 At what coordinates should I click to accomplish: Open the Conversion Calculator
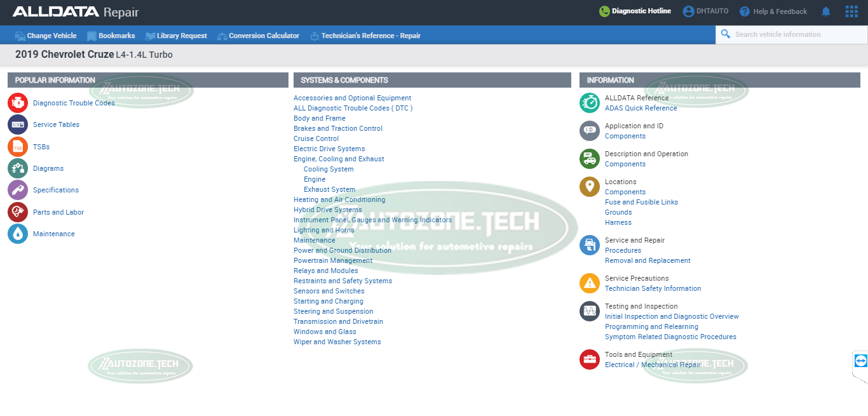coord(258,36)
